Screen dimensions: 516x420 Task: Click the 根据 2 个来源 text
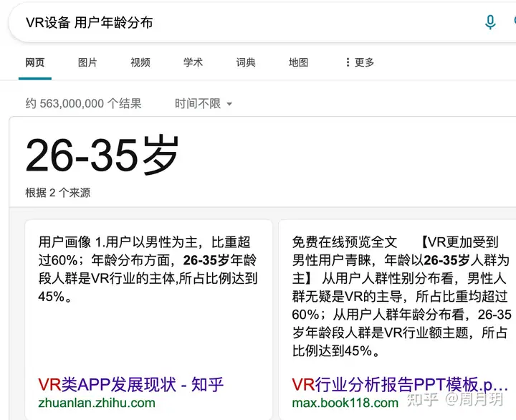58,193
